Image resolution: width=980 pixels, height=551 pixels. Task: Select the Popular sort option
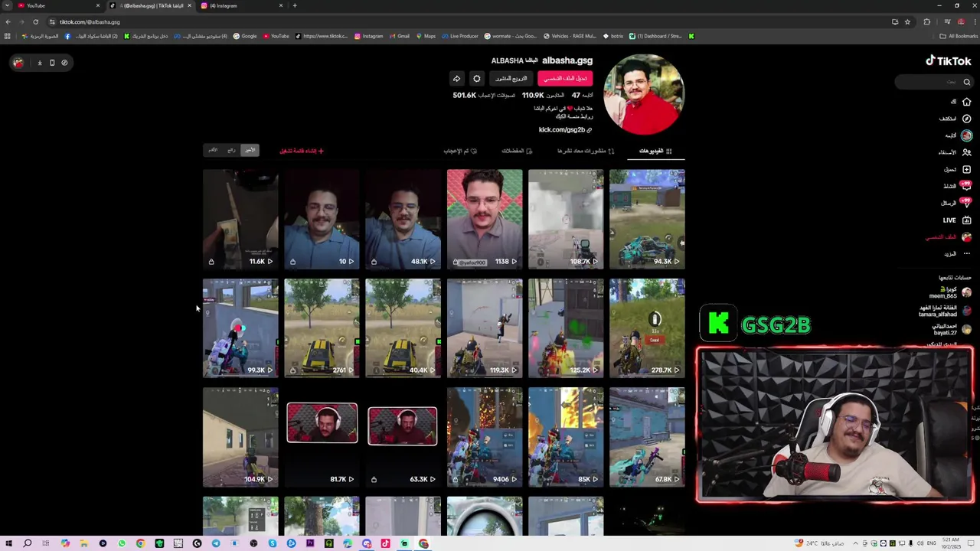tap(231, 150)
